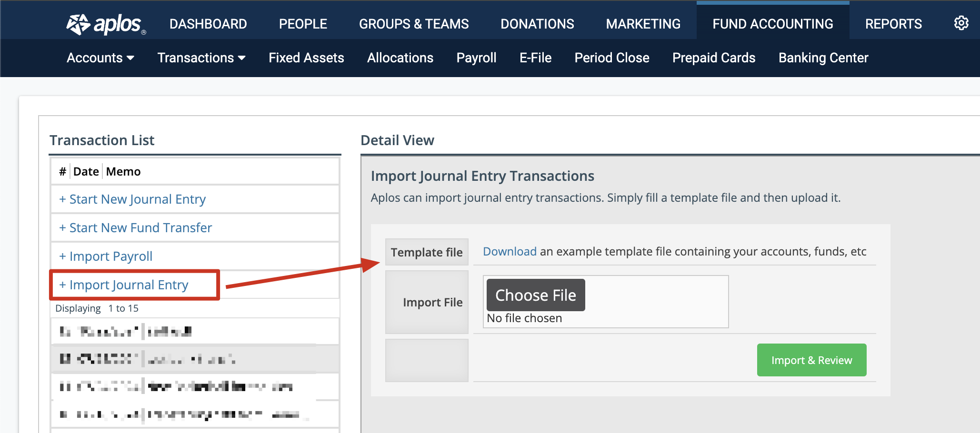This screenshot has height=433, width=980.
Task: Sort by the Date column header
Action: coord(86,171)
